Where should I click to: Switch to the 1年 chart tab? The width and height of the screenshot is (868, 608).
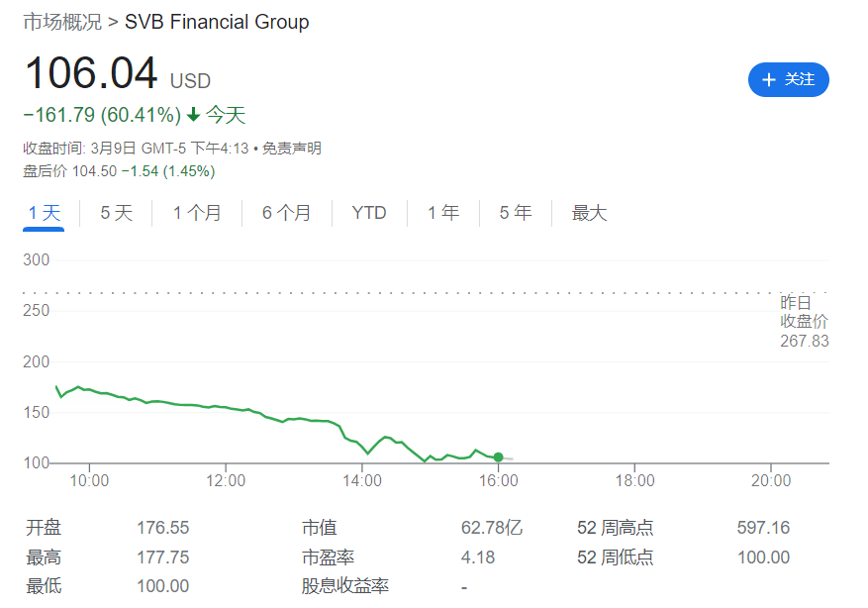pyautogui.click(x=442, y=212)
